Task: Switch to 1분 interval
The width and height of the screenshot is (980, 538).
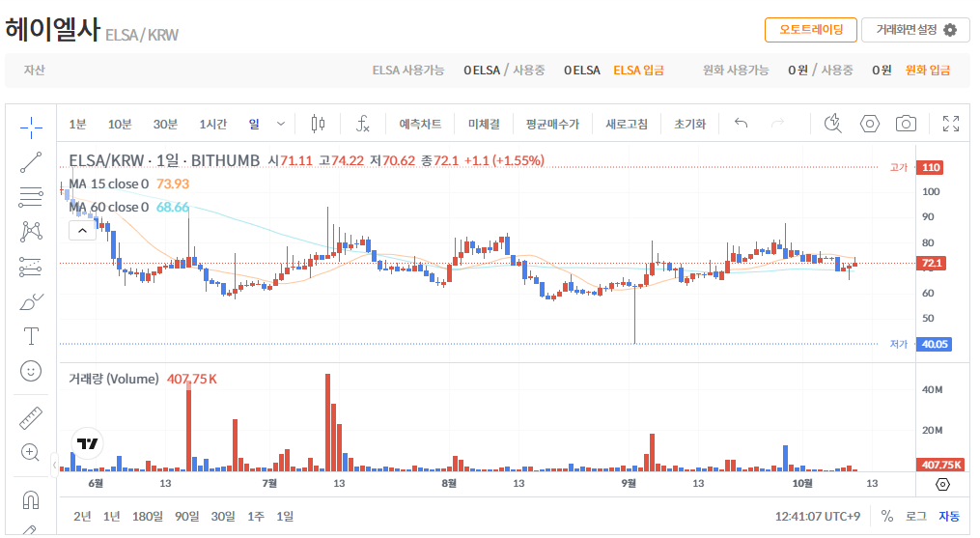Action: [x=77, y=124]
